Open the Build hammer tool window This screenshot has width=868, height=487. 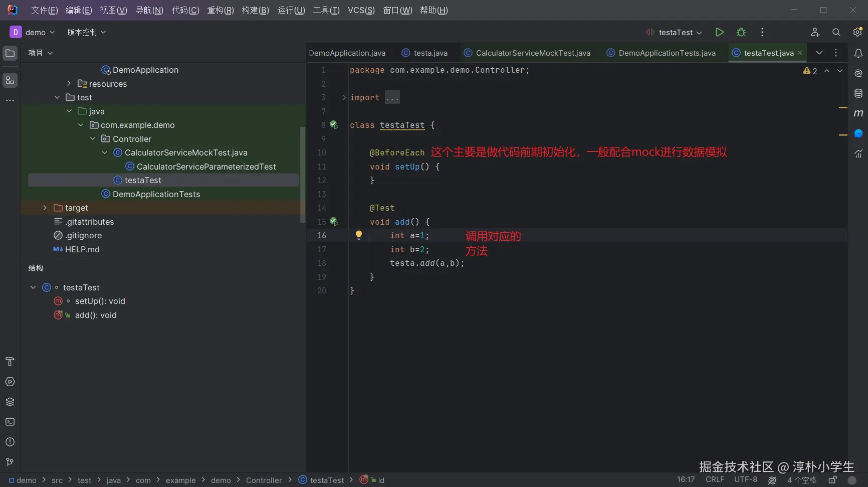point(10,362)
